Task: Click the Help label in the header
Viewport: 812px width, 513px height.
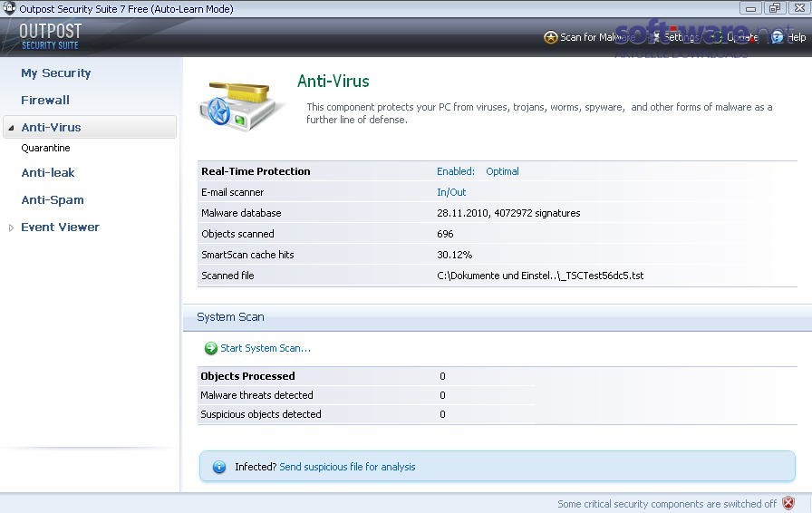Action: point(797,37)
